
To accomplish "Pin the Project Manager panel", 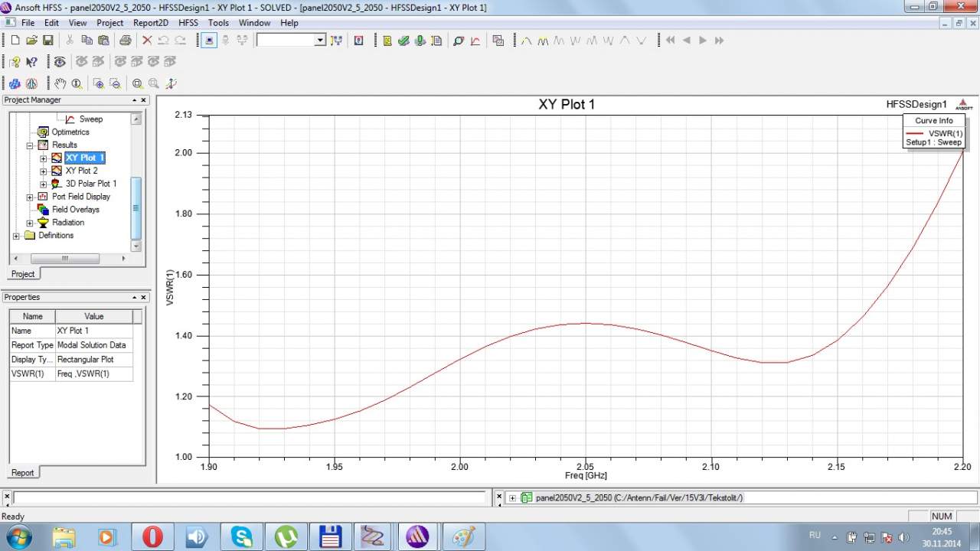I will [134, 100].
